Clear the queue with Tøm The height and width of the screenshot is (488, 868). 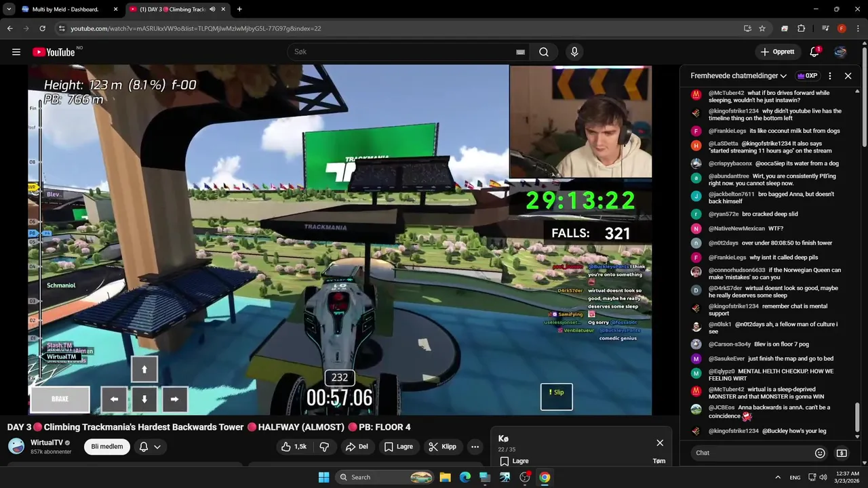[658, 461]
